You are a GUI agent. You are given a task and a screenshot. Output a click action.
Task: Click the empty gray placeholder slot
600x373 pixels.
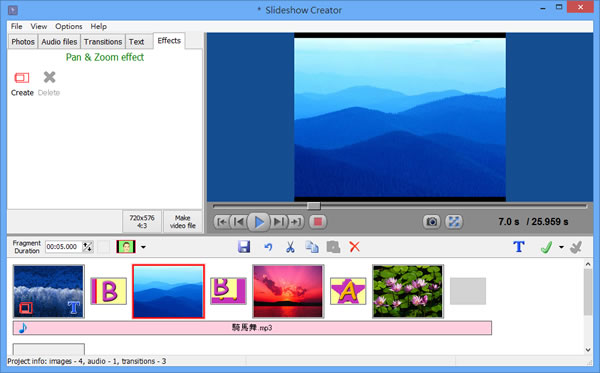[x=468, y=292]
